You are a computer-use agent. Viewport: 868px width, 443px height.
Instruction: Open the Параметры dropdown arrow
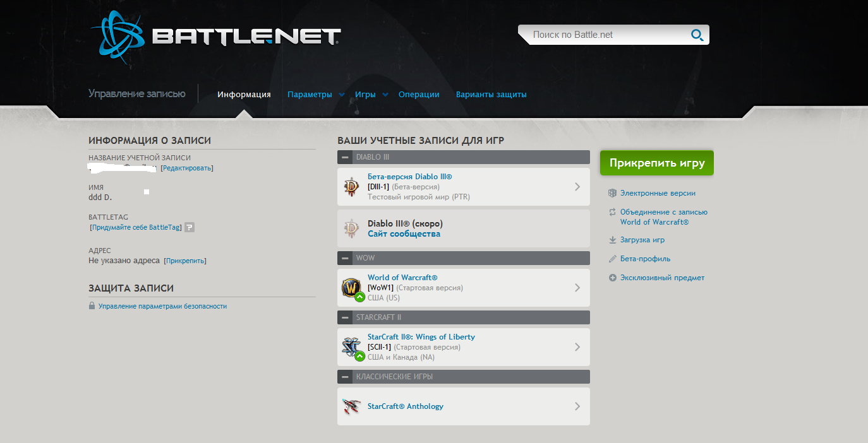342,95
